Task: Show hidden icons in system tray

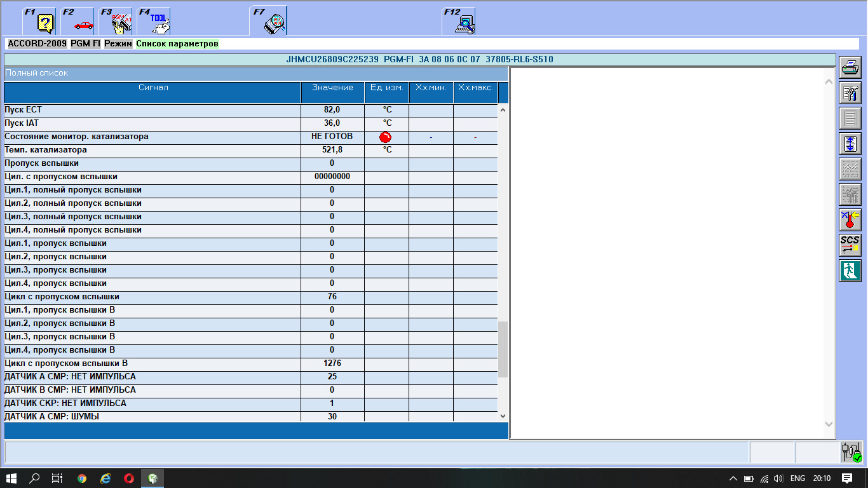Action: click(733, 478)
